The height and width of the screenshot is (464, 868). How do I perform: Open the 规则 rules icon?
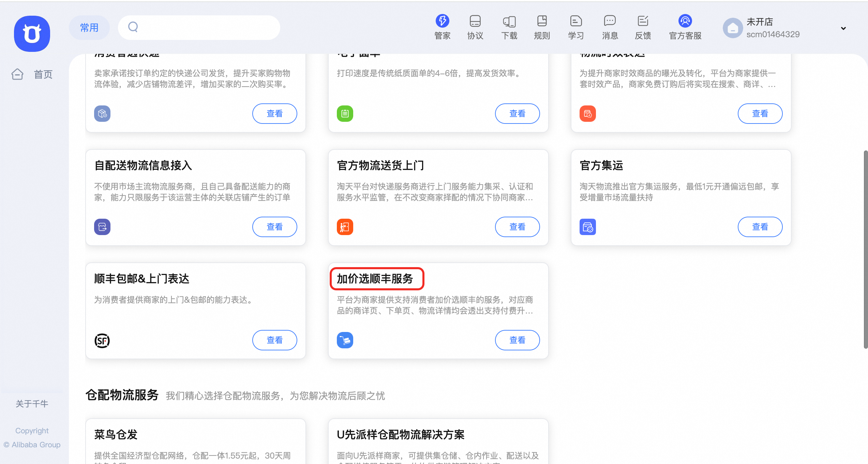tap(542, 21)
